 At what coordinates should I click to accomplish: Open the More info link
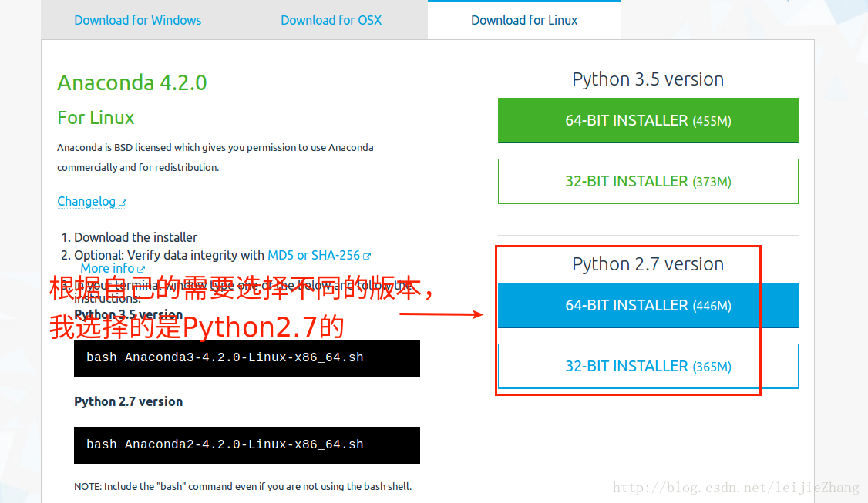[x=107, y=268]
